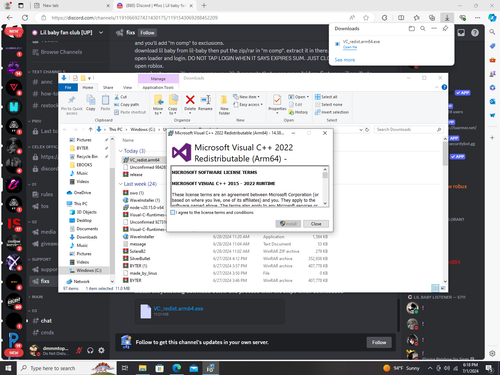
Task: Click Copy path in the ribbon
Action: point(126,104)
